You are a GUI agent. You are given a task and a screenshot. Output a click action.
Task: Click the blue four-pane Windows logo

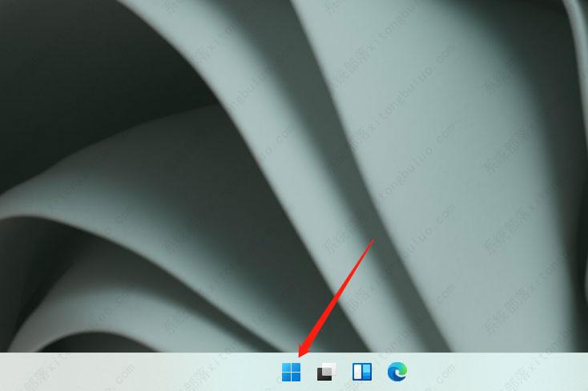coord(291,372)
